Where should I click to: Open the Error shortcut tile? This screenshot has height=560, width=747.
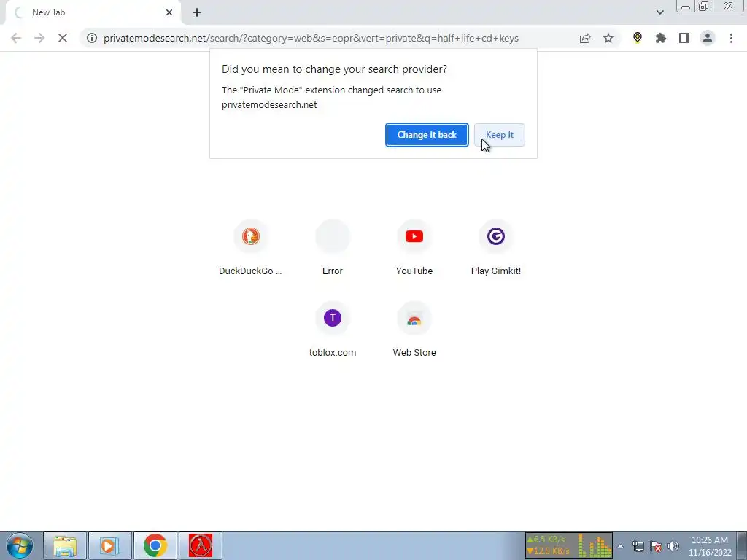click(x=333, y=248)
